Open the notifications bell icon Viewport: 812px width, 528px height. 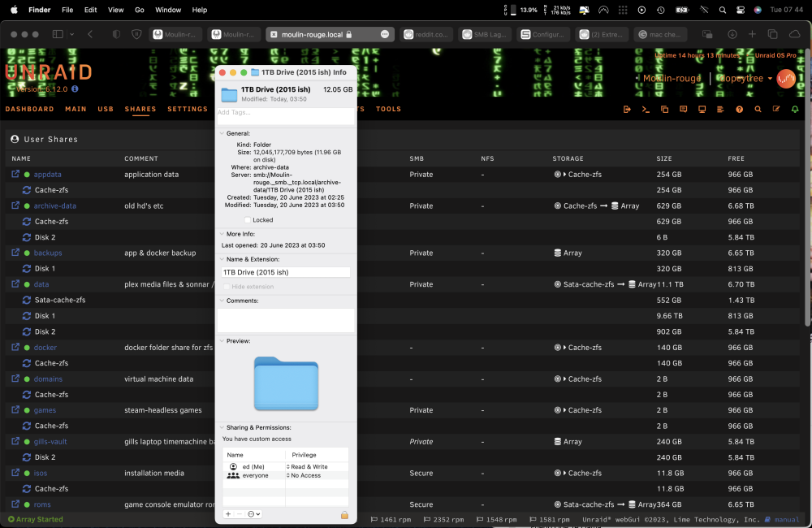click(795, 110)
